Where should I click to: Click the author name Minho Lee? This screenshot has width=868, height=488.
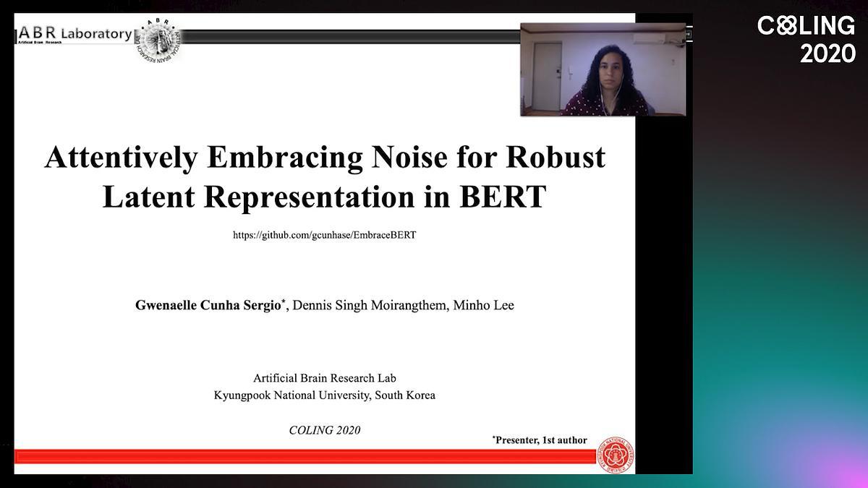click(x=484, y=305)
